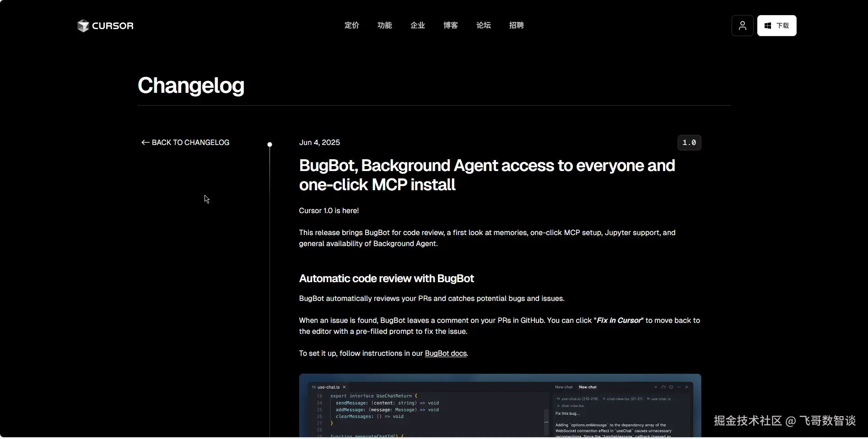868x439 pixels.
Task: Click the 'Fix this bug...' chat message
Action: click(x=567, y=414)
